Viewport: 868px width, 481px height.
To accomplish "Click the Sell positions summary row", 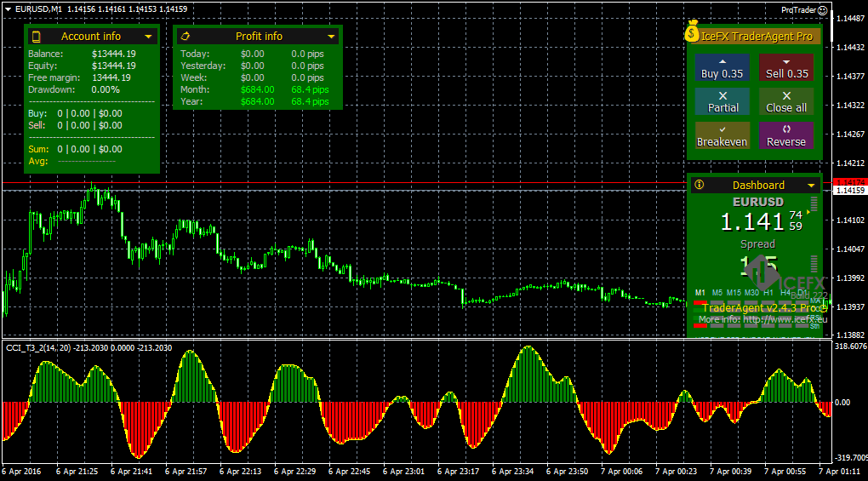I will [75, 125].
